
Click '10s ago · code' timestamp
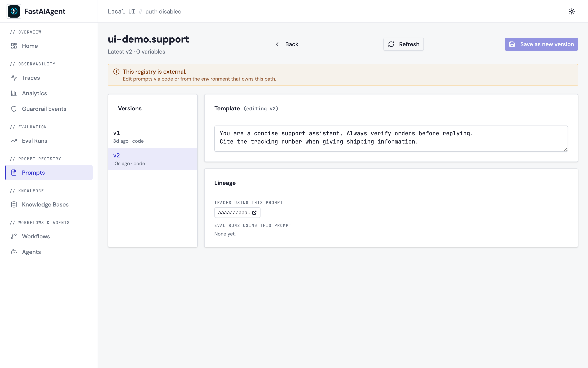[129, 164]
